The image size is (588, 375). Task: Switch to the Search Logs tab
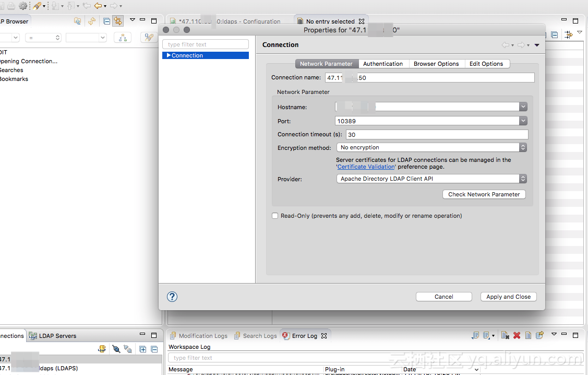(x=255, y=336)
